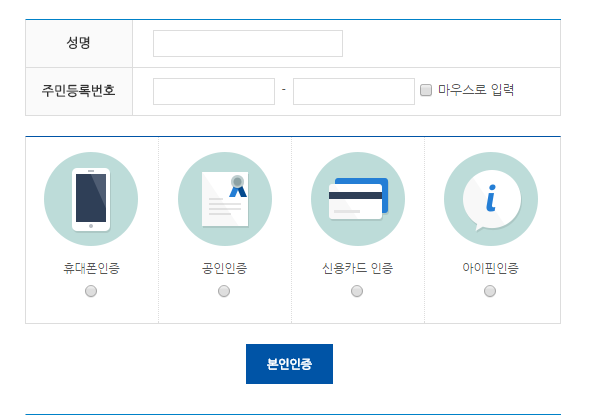Focus the second 주민등록번호 input field after the dash
This screenshot has width=589, height=415.
tap(354, 91)
